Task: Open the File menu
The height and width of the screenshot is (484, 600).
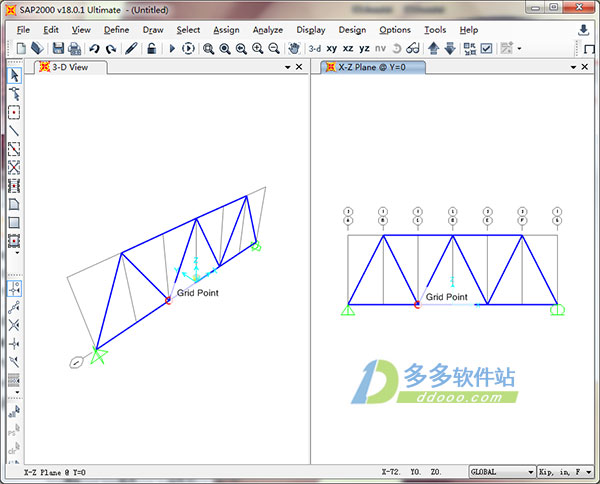Action: tap(23, 30)
